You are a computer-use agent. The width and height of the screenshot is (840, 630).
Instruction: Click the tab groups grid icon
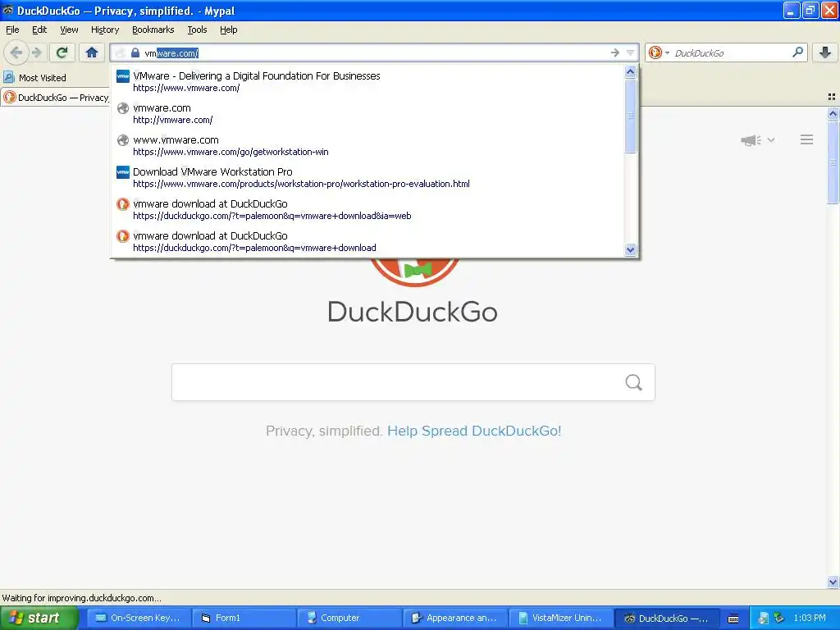tap(832, 97)
